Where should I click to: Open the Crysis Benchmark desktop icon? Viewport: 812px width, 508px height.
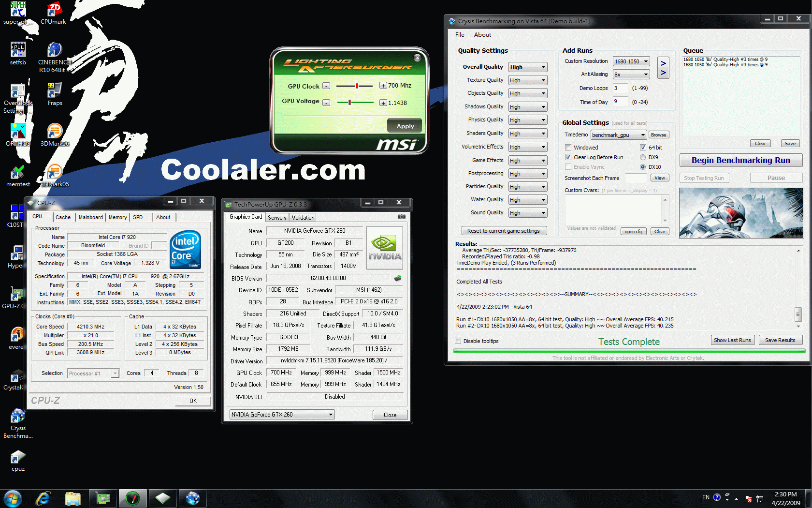coord(18,424)
